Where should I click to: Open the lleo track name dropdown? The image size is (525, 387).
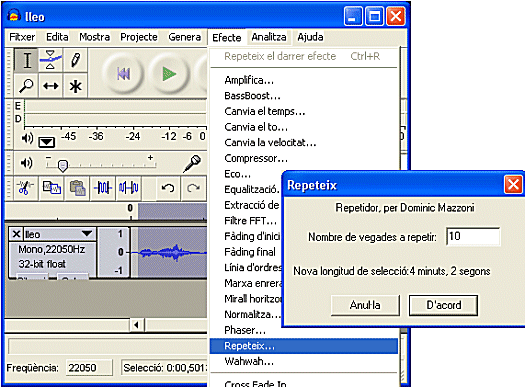pyautogui.click(x=87, y=234)
